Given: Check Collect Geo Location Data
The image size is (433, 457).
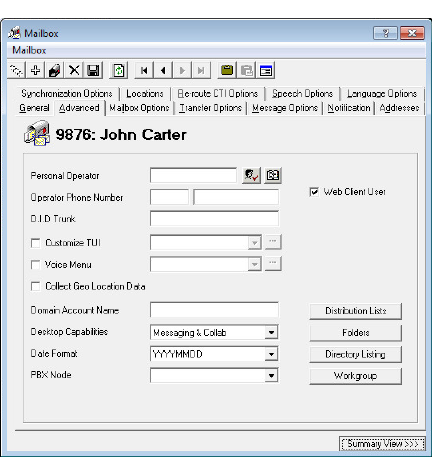Looking at the screenshot, I should [35, 286].
